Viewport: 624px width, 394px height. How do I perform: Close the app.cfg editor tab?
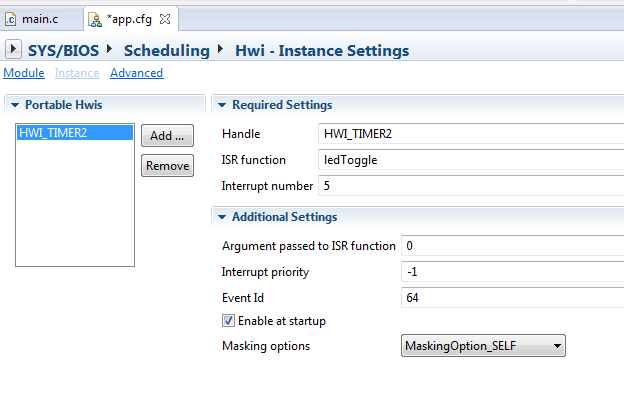165,19
